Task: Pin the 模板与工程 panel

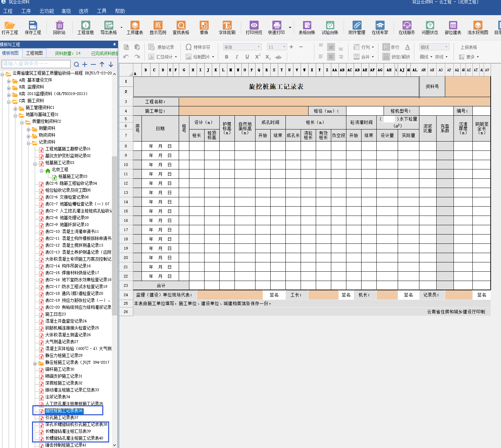Action: click(x=114, y=44)
